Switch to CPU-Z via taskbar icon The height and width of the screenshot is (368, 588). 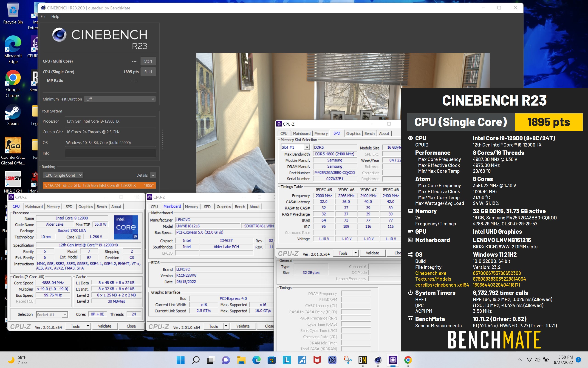point(393,360)
